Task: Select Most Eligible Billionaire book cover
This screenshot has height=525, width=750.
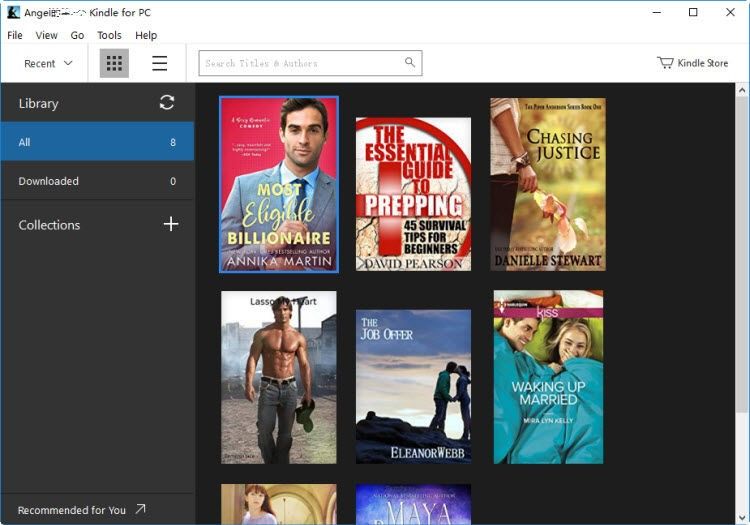Action: pos(279,185)
